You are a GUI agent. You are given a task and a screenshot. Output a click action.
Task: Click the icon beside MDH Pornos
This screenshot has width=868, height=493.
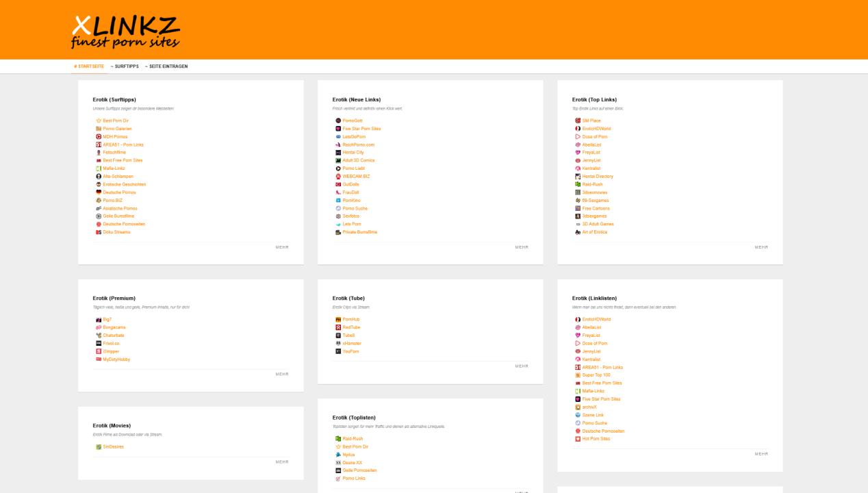[x=99, y=136]
